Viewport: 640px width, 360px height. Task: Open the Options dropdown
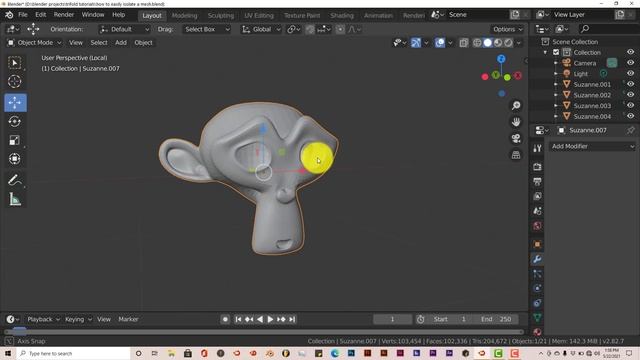(x=507, y=29)
